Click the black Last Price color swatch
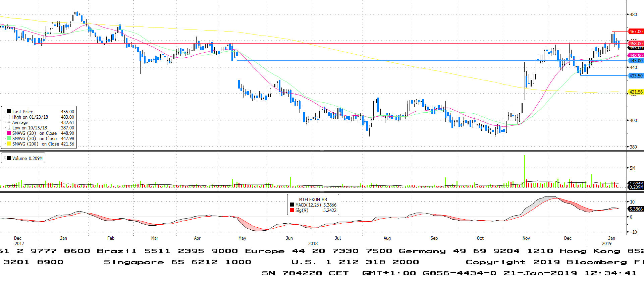The image size is (644, 285). [9, 111]
